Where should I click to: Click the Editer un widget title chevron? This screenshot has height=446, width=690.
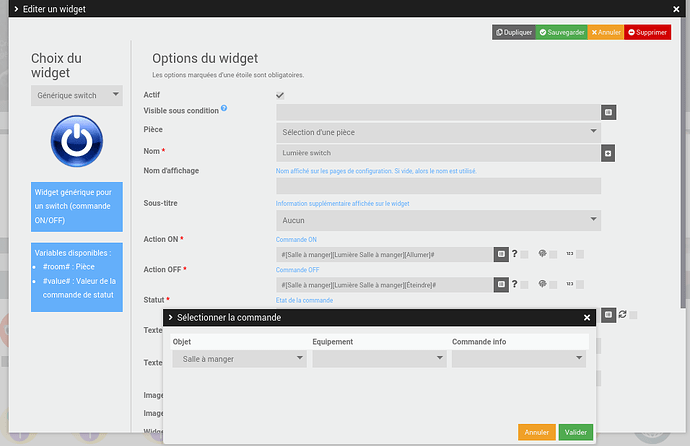tap(16, 9)
